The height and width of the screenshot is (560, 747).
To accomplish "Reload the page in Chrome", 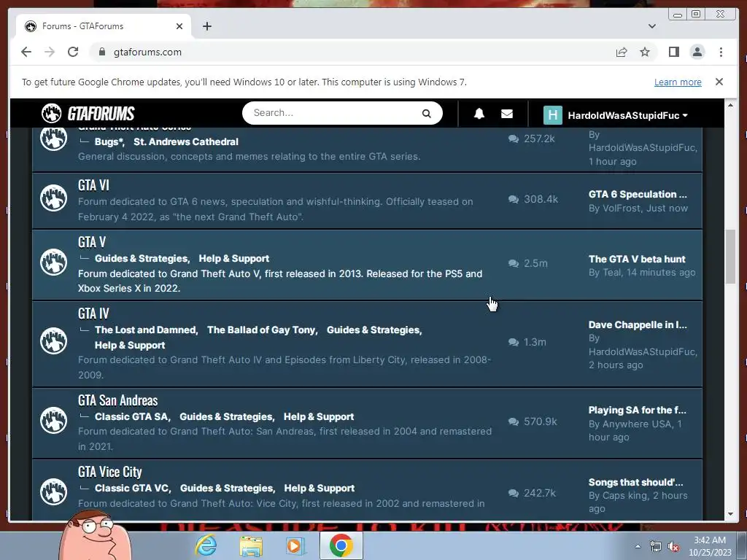I will (x=73, y=52).
